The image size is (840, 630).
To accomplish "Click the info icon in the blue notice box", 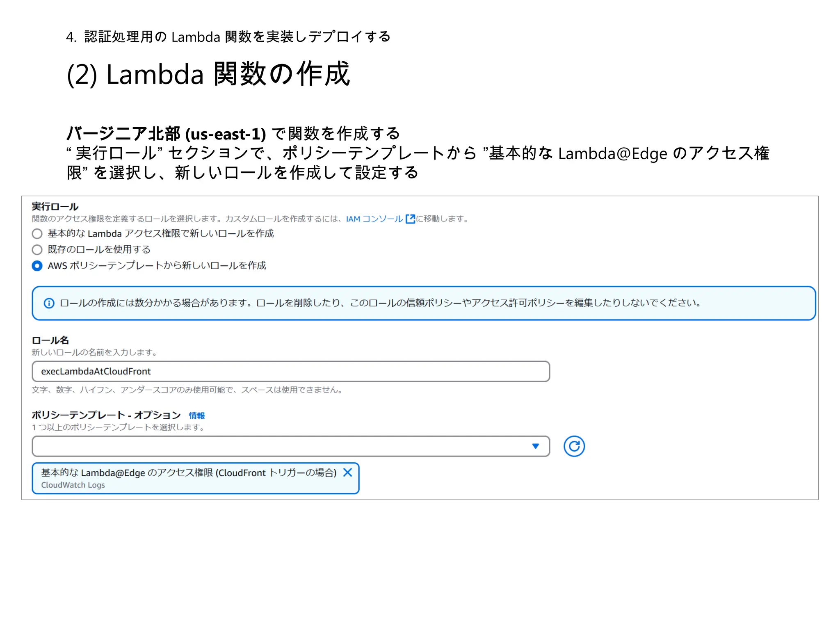I will coord(49,304).
